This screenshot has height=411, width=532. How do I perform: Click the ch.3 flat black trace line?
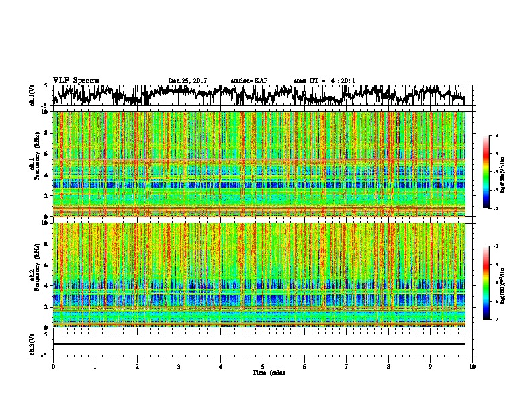tap(259, 344)
